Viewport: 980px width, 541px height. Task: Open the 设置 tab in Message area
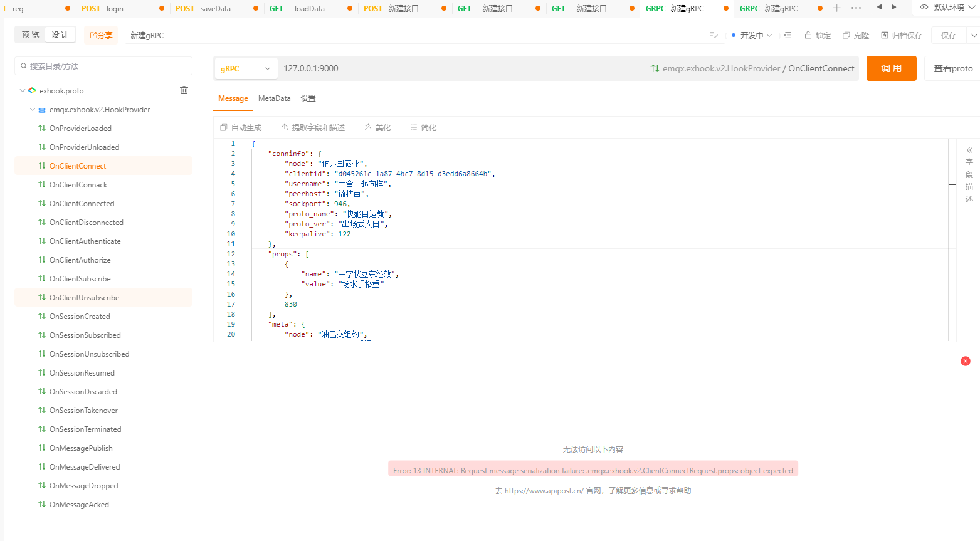(x=308, y=98)
